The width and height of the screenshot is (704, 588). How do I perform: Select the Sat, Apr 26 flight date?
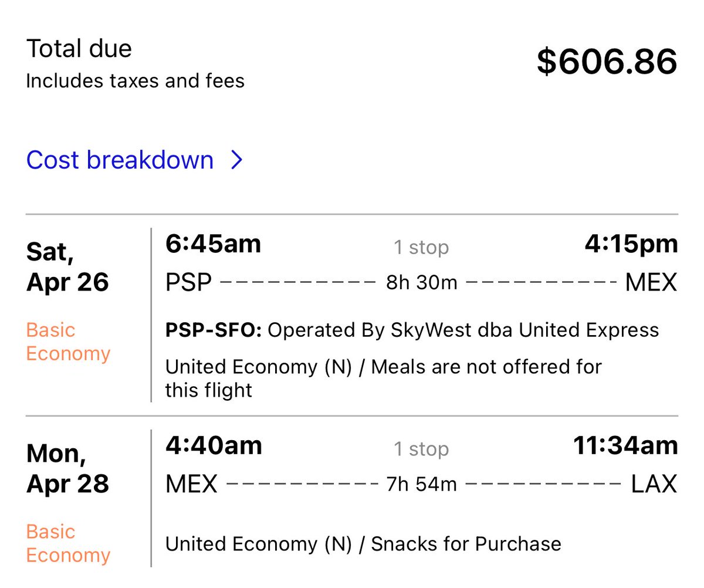(67, 267)
